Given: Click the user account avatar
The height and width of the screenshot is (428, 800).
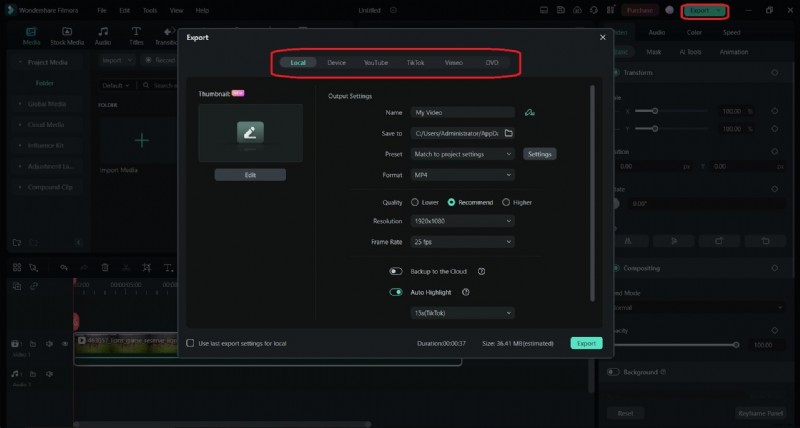Looking at the screenshot, I should (x=669, y=10).
